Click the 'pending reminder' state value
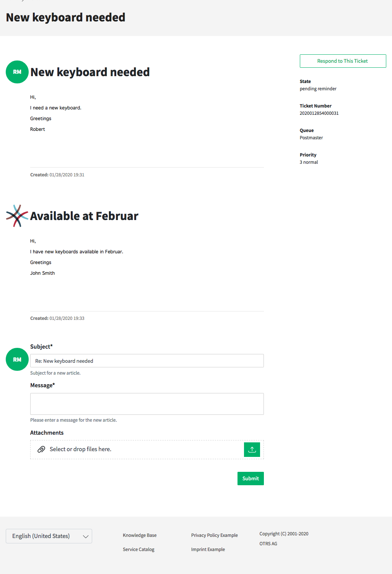The height and width of the screenshot is (574, 392). point(318,89)
